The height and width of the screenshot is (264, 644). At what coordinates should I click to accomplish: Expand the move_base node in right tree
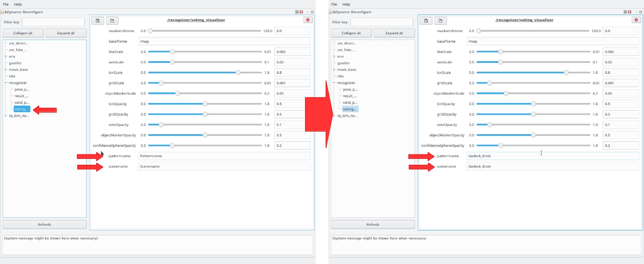pyautogui.click(x=334, y=70)
